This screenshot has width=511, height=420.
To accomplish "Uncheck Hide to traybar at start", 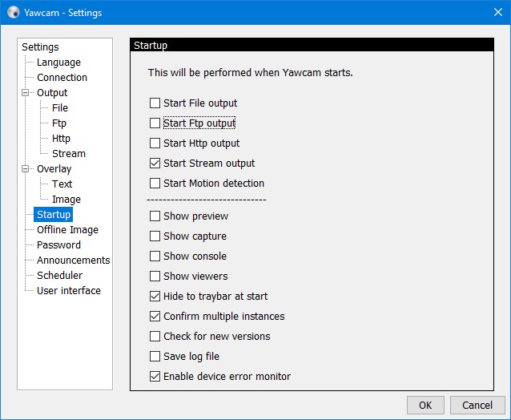I will pyautogui.click(x=155, y=296).
